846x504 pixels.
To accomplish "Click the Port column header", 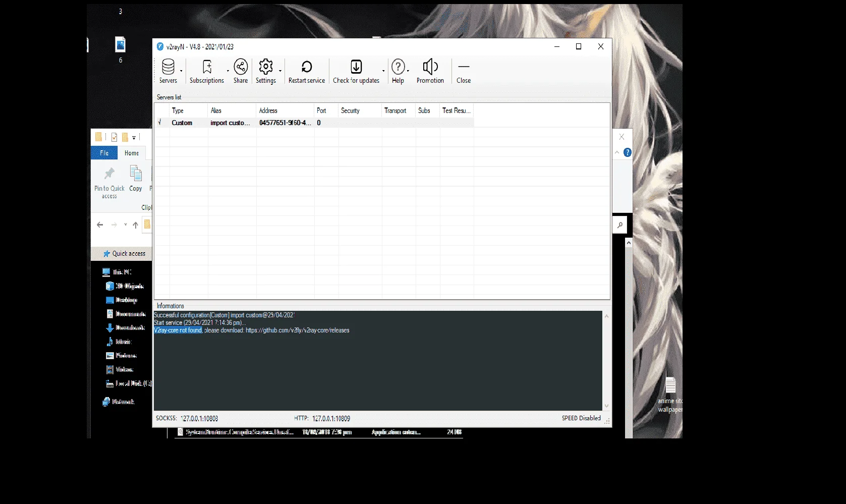I will pos(326,110).
